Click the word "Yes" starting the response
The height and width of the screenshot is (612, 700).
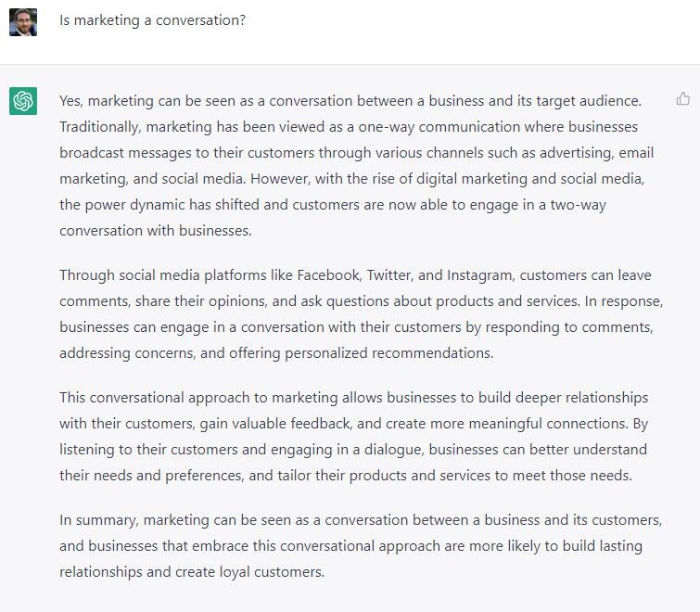pos(70,100)
